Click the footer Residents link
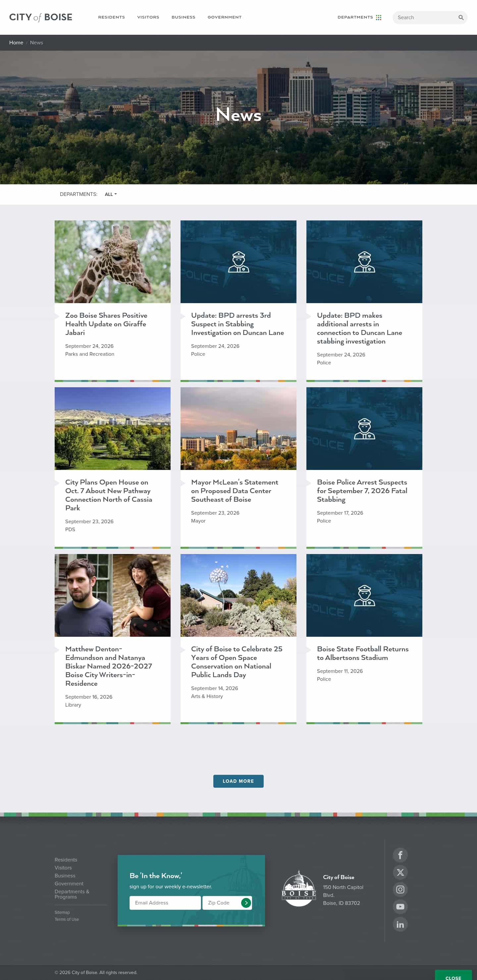 point(66,860)
